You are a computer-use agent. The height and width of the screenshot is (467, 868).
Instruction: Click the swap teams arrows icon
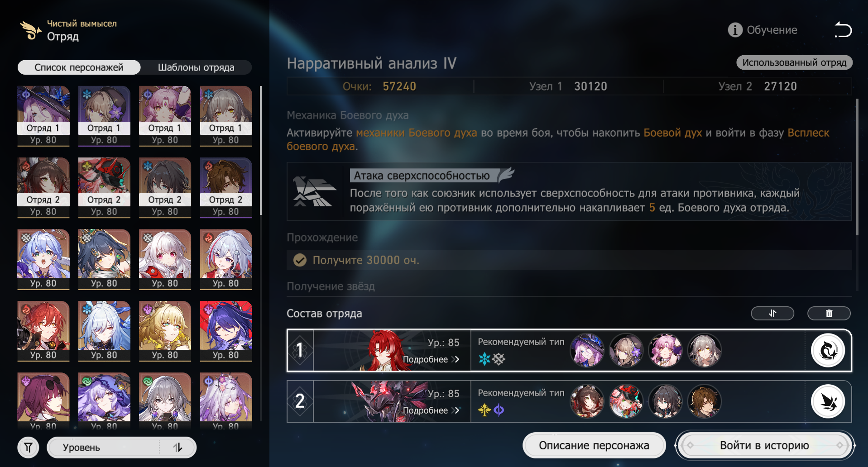tap(772, 313)
